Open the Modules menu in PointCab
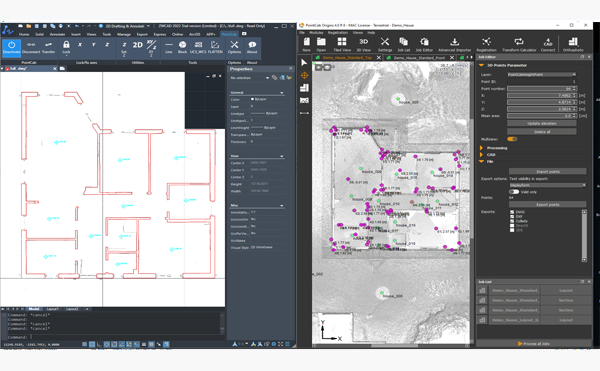 coord(316,33)
